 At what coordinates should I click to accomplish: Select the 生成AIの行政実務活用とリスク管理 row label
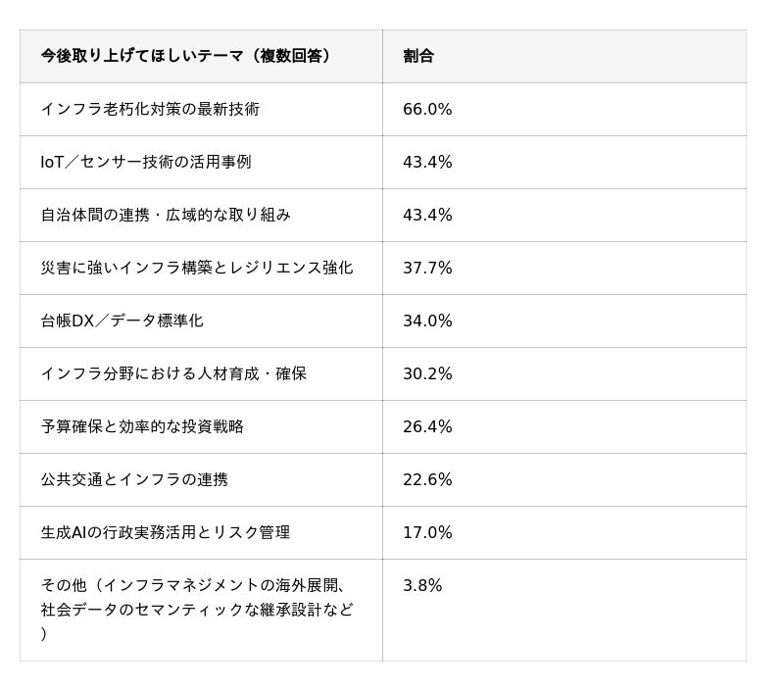click(166, 532)
